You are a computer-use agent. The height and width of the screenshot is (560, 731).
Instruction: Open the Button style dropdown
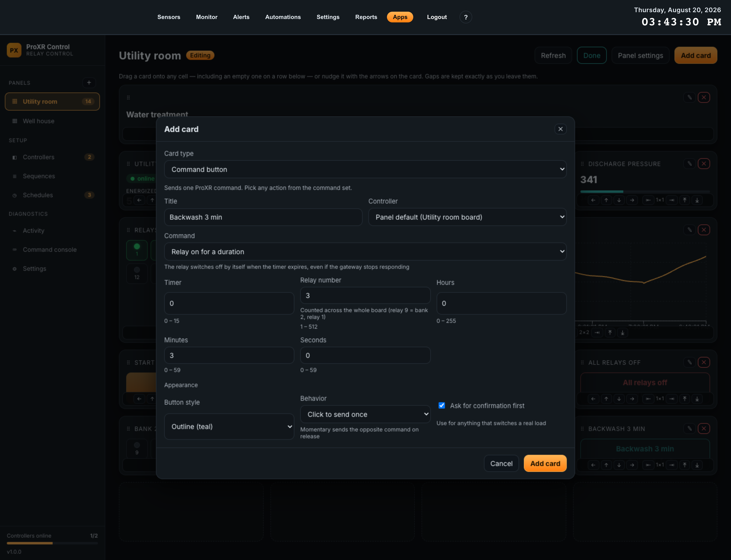click(x=229, y=426)
